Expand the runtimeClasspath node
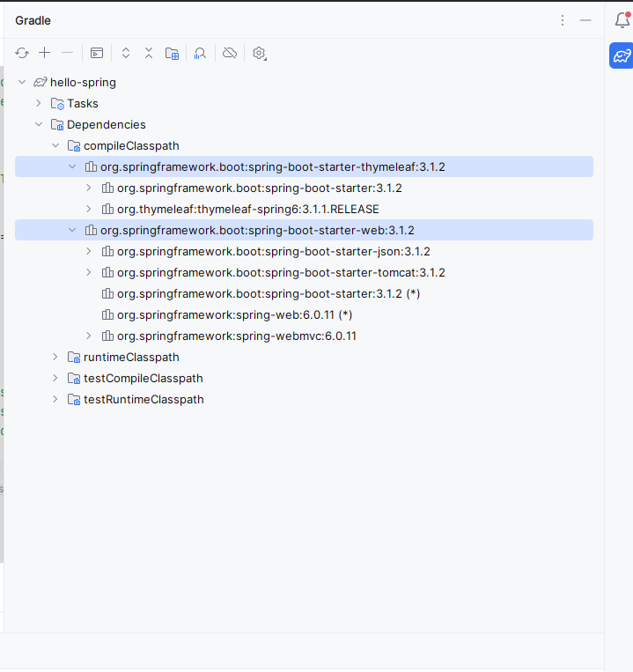Image resolution: width=633 pixels, height=672 pixels. point(55,357)
